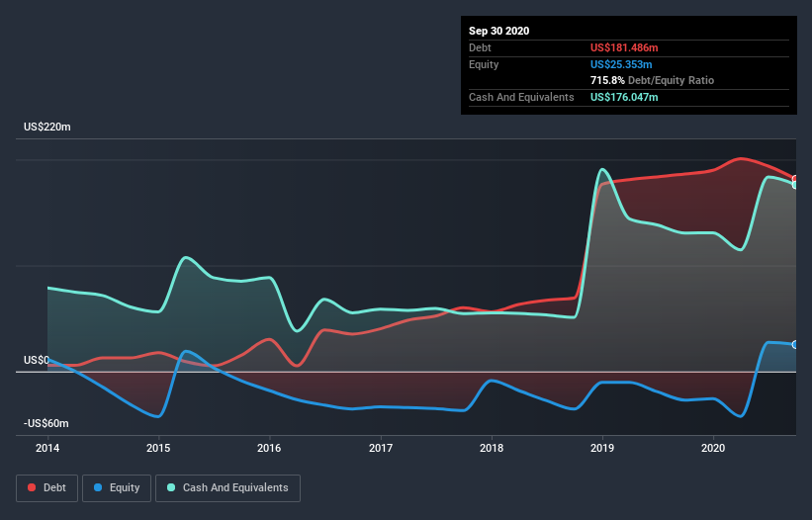Viewport: 812px width, 520px height.
Task: Click the US$220m axis label
Action: tap(47, 127)
